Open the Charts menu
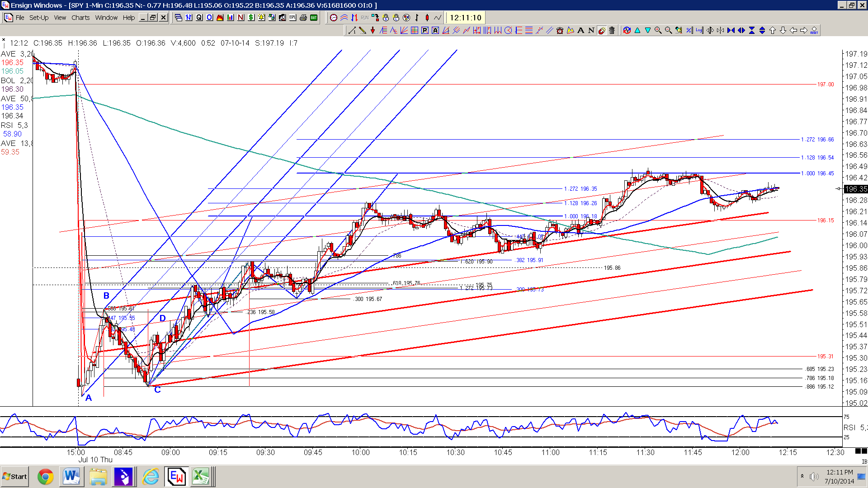Screen dimensions: 868x488 coord(80,18)
